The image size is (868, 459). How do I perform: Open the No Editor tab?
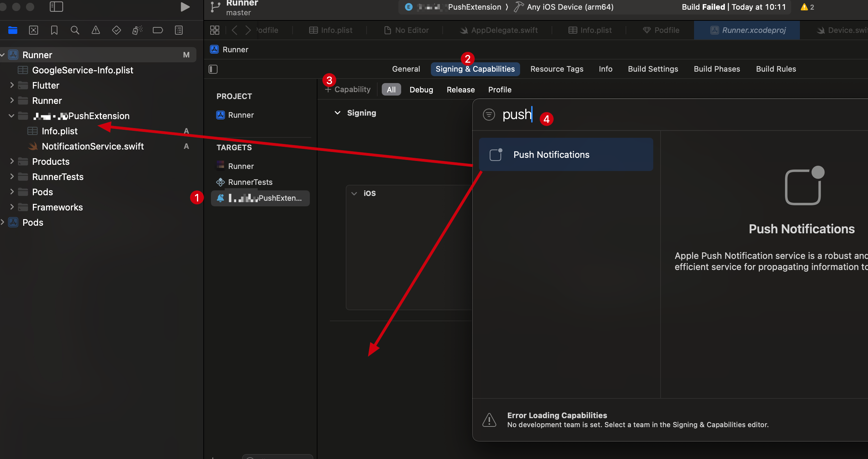[406, 30]
